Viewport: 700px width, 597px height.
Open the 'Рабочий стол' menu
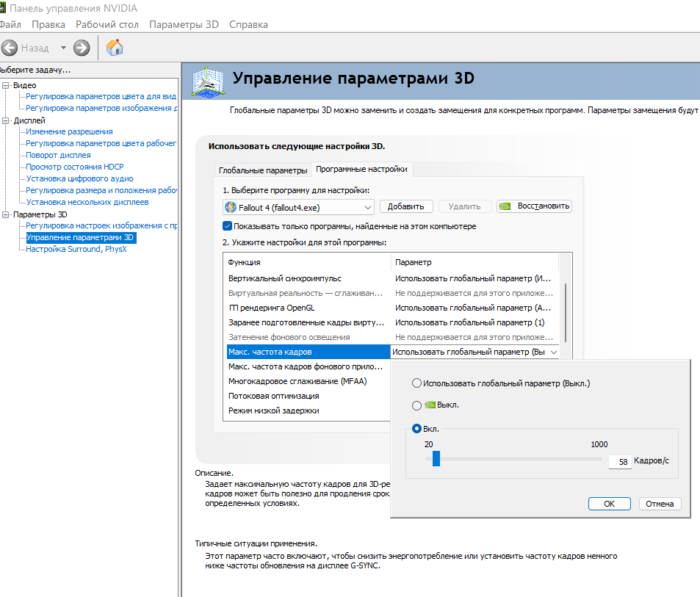pos(107,24)
